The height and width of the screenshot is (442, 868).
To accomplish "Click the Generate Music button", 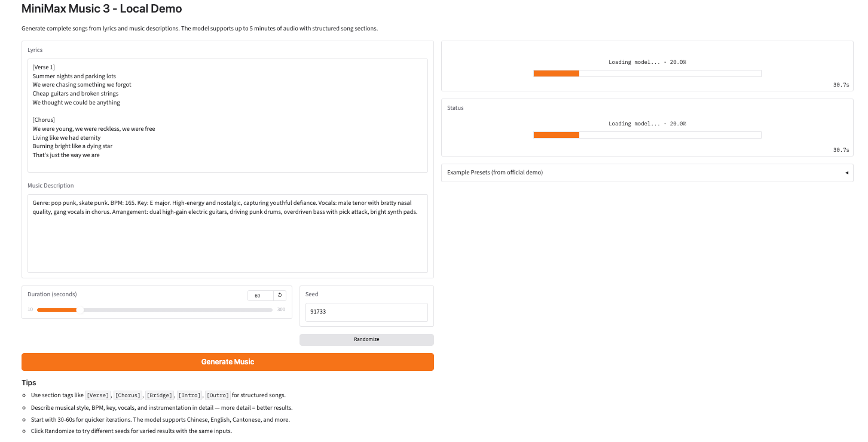I will [228, 362].
